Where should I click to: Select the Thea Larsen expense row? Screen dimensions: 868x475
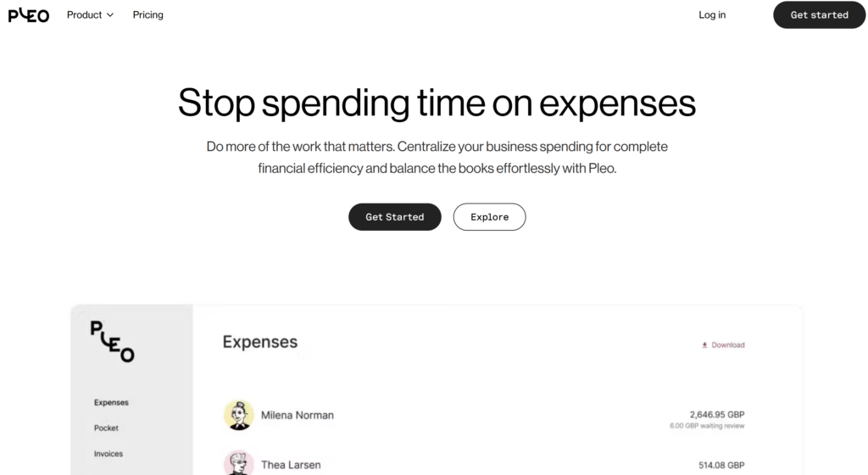tap(484, 464)
